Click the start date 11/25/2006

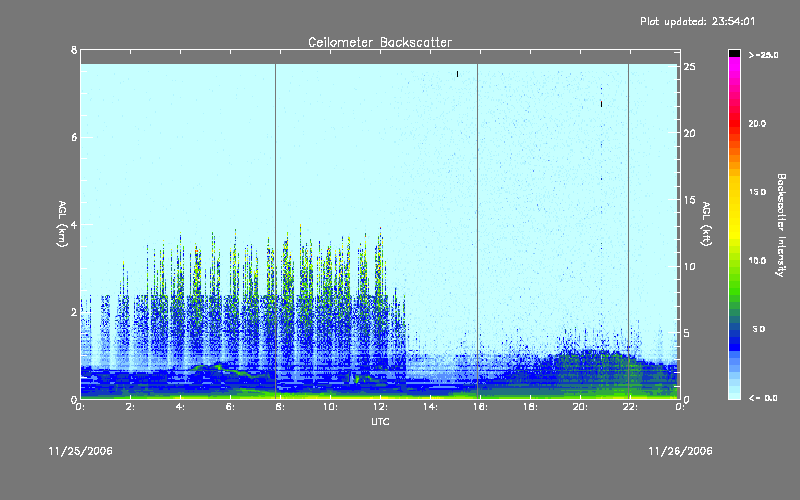pos(81,451)
